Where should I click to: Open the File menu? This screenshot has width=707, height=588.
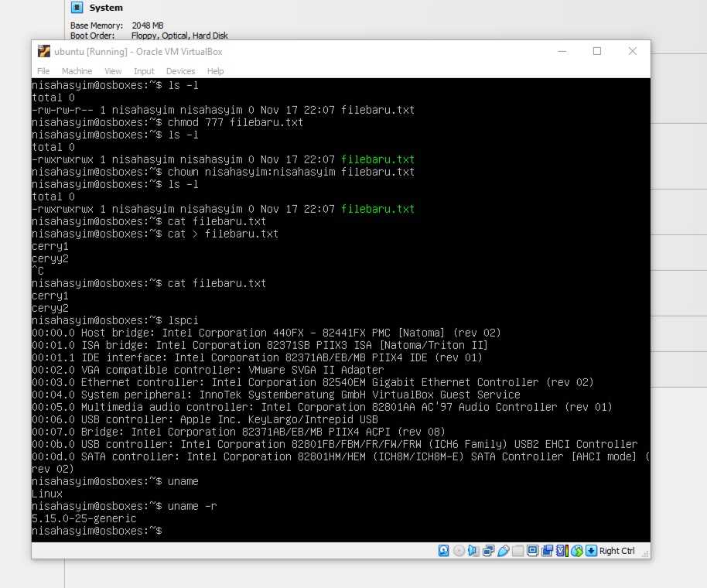43,71
